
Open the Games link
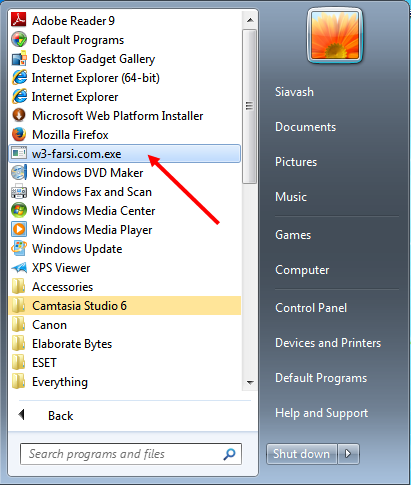click(293, 235)
